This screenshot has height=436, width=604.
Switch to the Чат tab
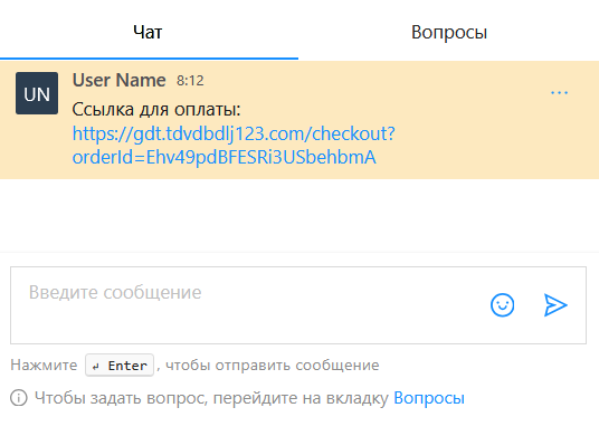point(148,32)
